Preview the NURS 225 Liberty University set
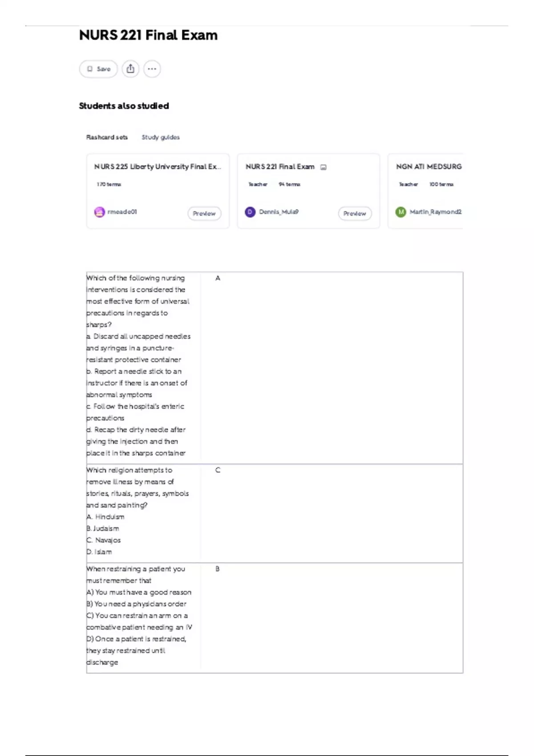Image resolution: width=534 pixels, height=756 pixels. [x=204, y=213]
